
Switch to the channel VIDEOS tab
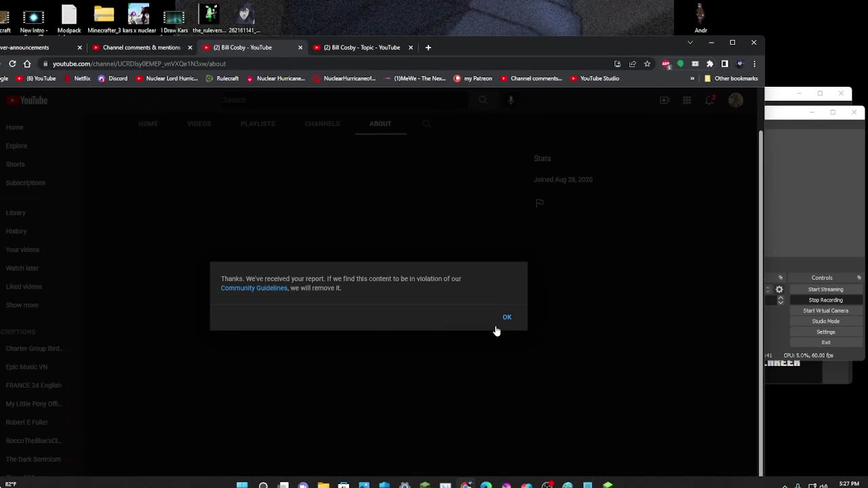point(199,124)
